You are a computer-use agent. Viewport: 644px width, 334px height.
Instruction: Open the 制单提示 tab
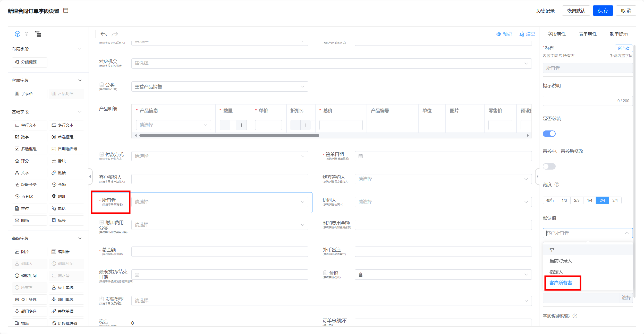point(618,34)
